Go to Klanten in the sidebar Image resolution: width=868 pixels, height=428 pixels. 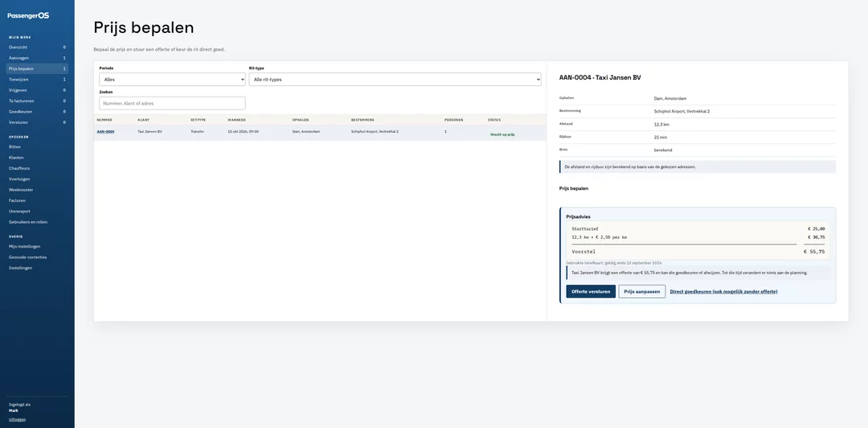37,158
